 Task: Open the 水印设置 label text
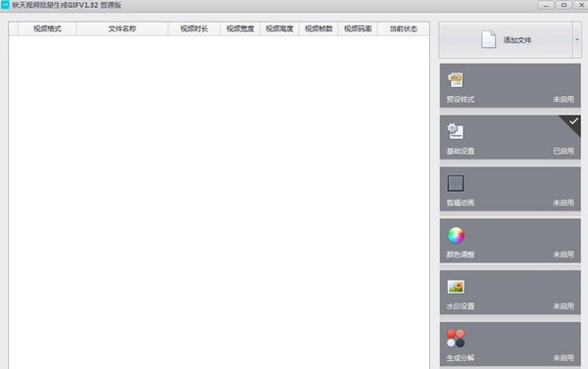pos(461,306)
